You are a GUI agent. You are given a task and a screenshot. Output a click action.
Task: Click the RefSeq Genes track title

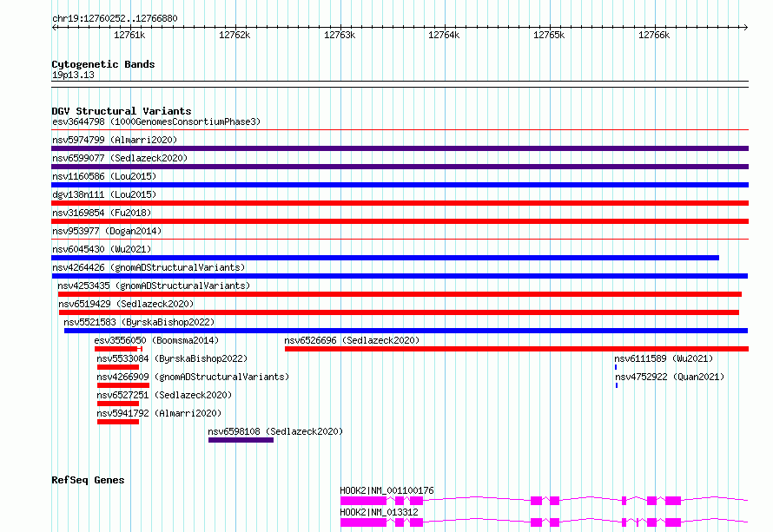tap(88, 480)
